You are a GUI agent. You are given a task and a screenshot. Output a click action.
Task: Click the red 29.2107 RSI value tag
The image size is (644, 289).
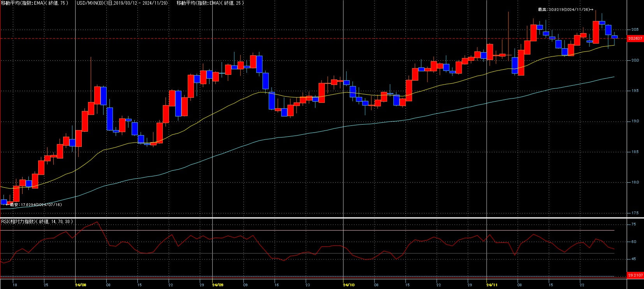[635, 275]
